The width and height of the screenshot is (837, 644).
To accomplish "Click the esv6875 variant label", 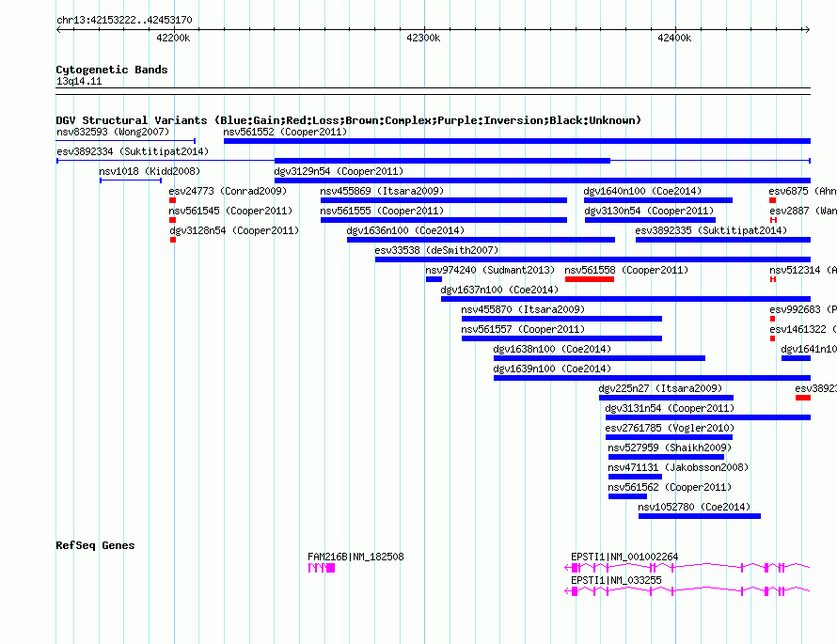I will click(x=802, y=191).
